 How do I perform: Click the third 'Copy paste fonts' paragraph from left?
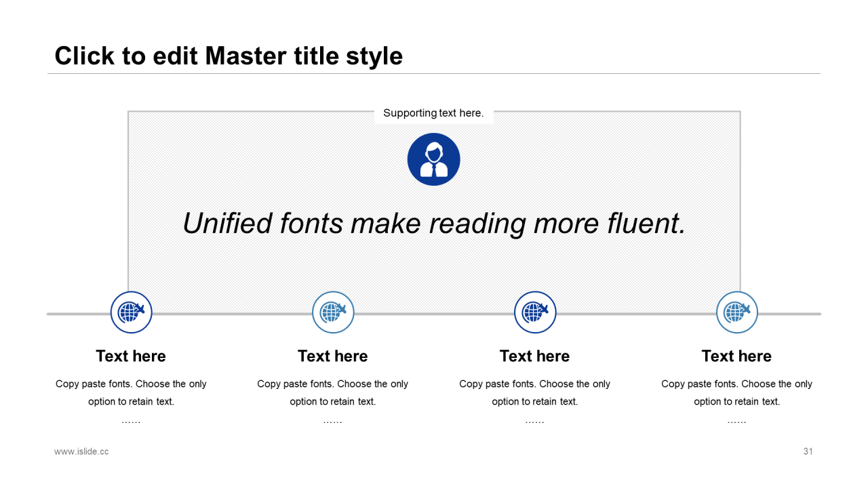535,392
